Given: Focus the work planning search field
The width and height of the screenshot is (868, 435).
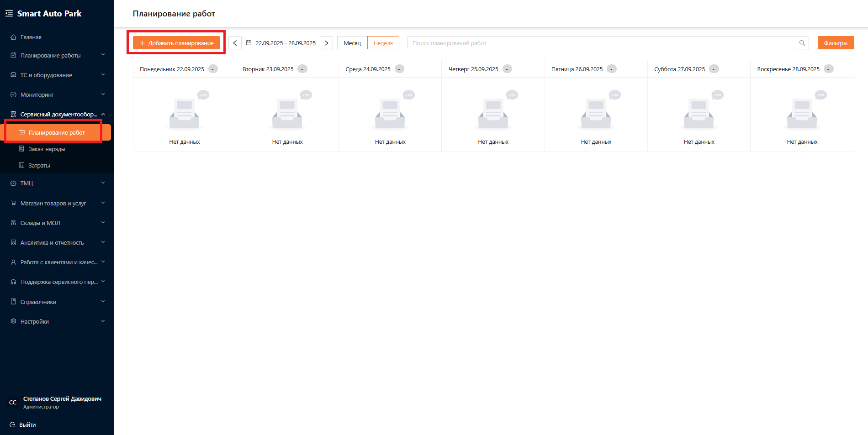Looking at the screenshot, I should coord(601,43).
